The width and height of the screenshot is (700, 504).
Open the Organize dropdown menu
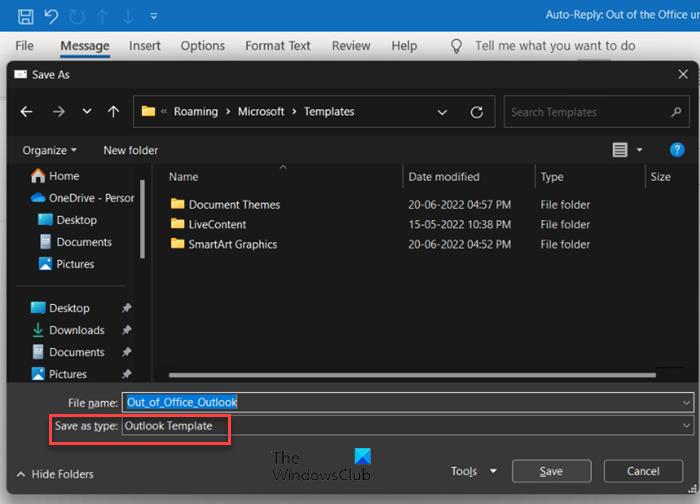[x=49, y=150]
